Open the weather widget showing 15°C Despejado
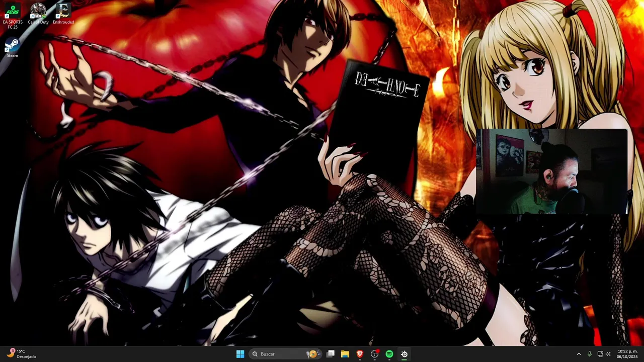 [22, 354]
